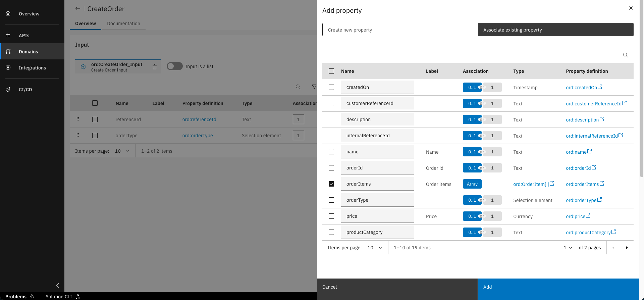This screenshot has width=644, height=300.
Task: Click the search icon in Add property panel
Action: [x=625, y=55]
